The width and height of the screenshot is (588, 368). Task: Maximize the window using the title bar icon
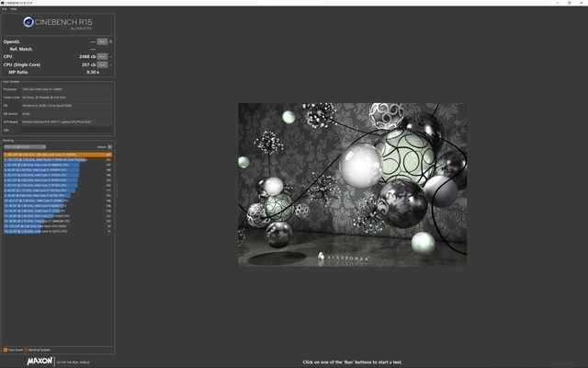[x=568, y=3]
